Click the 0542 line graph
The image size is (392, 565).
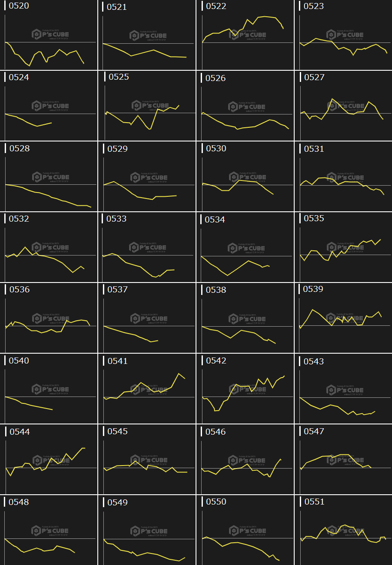click(x=245, y=389)
